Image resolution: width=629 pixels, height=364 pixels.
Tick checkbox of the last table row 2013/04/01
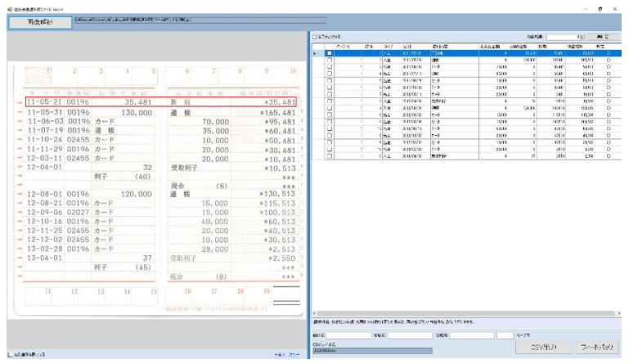(330, 155)
